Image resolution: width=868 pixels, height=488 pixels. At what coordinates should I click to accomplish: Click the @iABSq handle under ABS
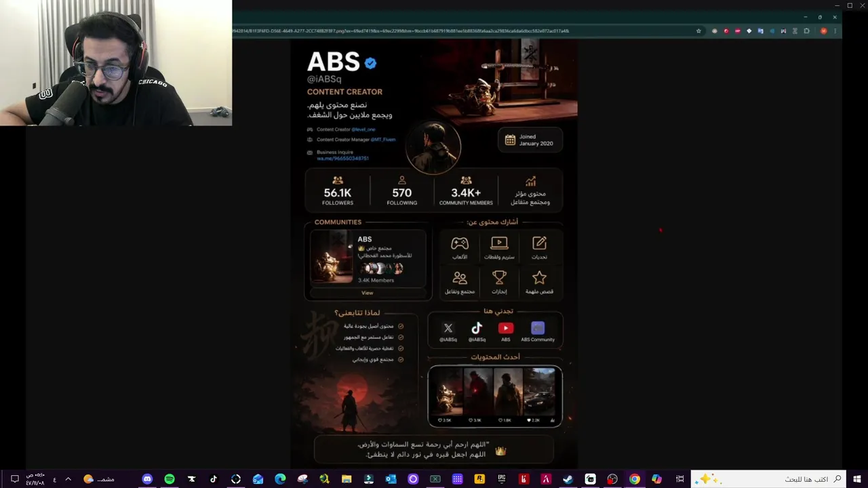point(324,79)
